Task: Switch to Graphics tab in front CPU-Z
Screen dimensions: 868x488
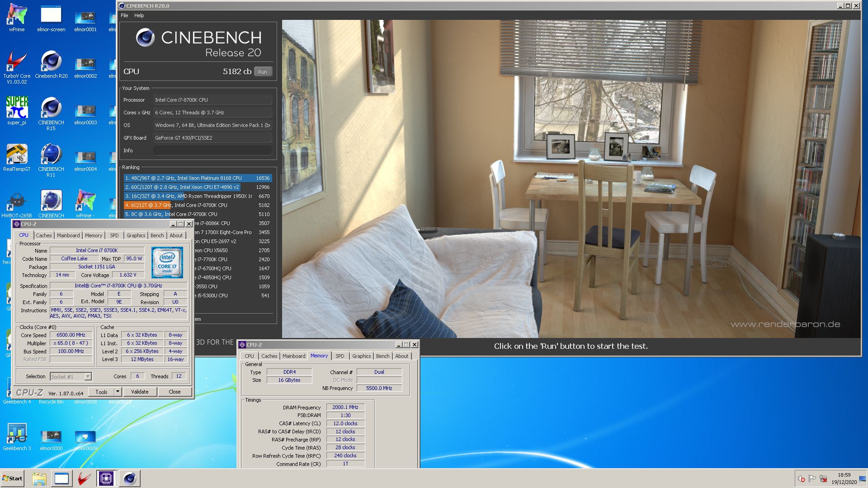Action: tap(136, 235)
